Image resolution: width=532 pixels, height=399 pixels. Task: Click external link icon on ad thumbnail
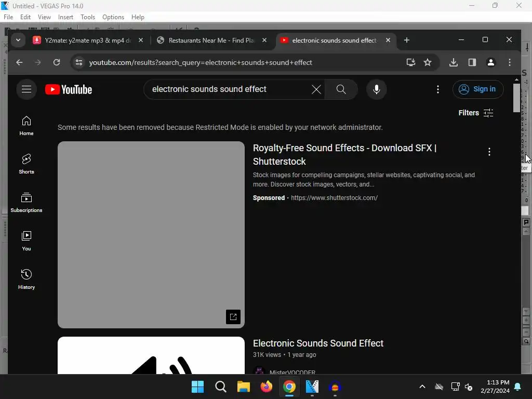point(233,317)
